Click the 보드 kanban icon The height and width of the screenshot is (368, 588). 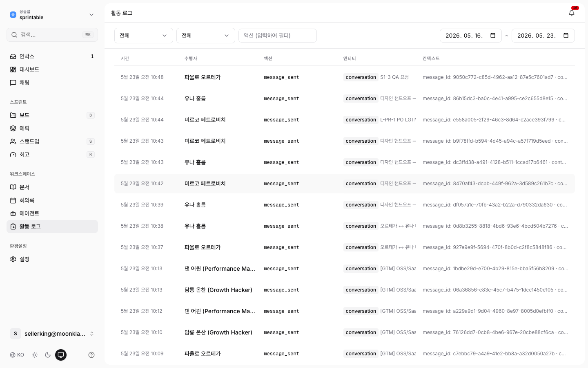13,115
